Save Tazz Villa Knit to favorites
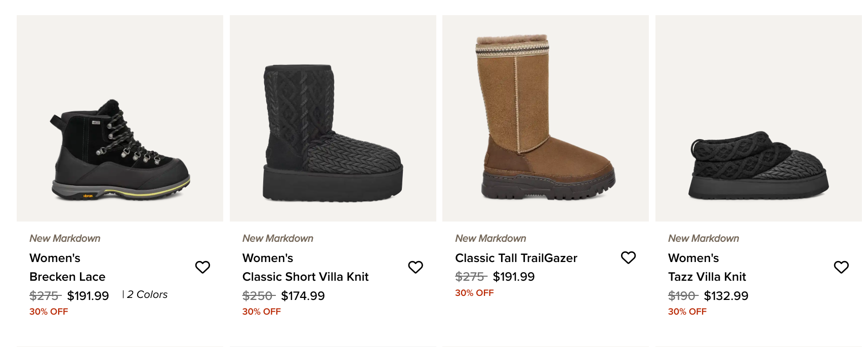This screenshot has width=868, height=347. point(841,267)
